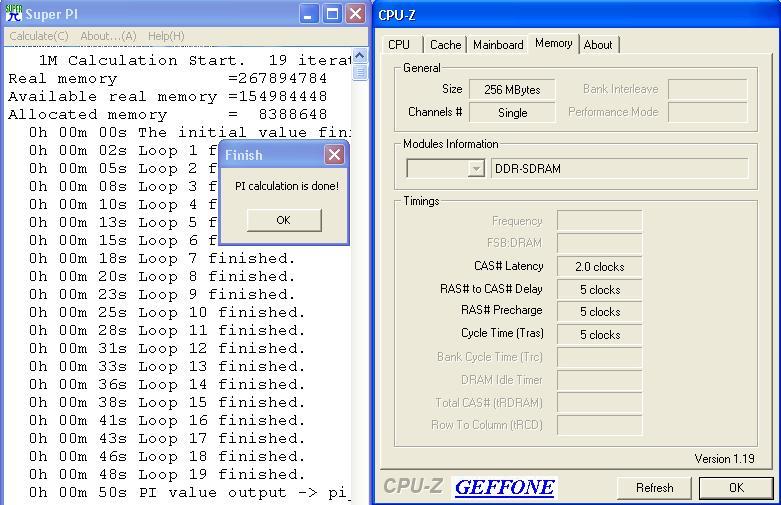This screenshot has height=505, width=781.
Task: Click the empty Bank Interleave field
Action: [x=707, y=90]
